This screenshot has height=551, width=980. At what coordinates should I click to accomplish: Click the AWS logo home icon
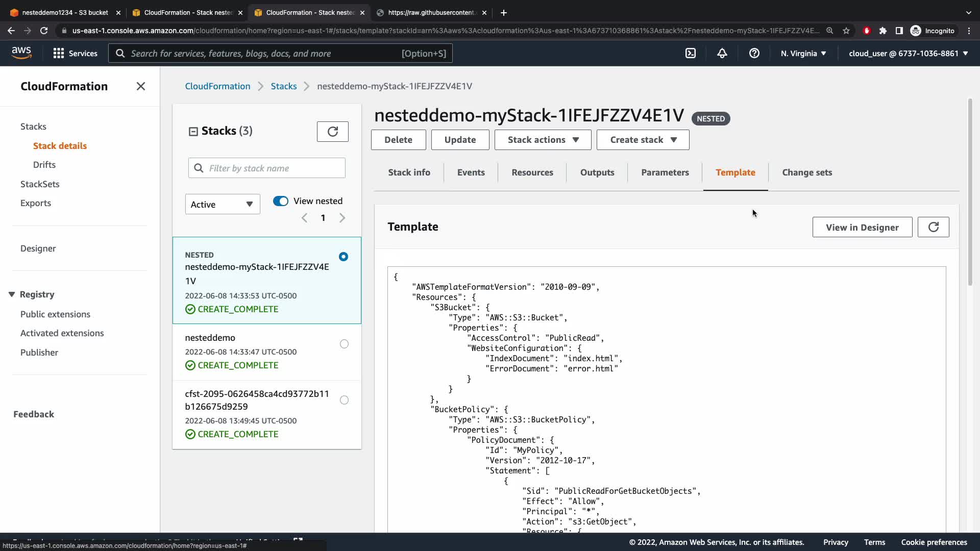click(21, 53)
